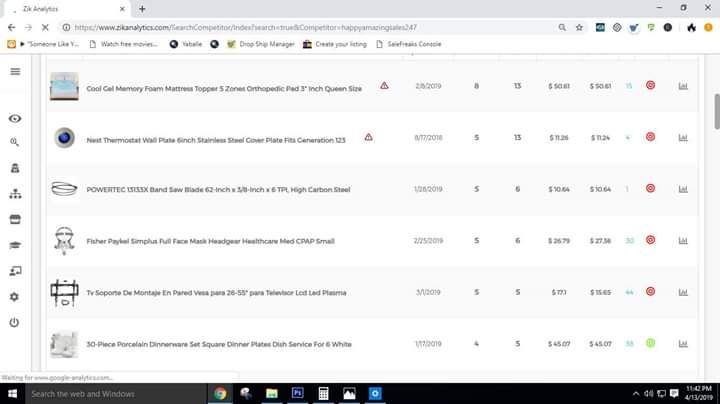The height and width of the screenshot is (404, 720).
Task: Click the Fisher Paykel CPAP mask thumbnail
Action: [64, 240]
